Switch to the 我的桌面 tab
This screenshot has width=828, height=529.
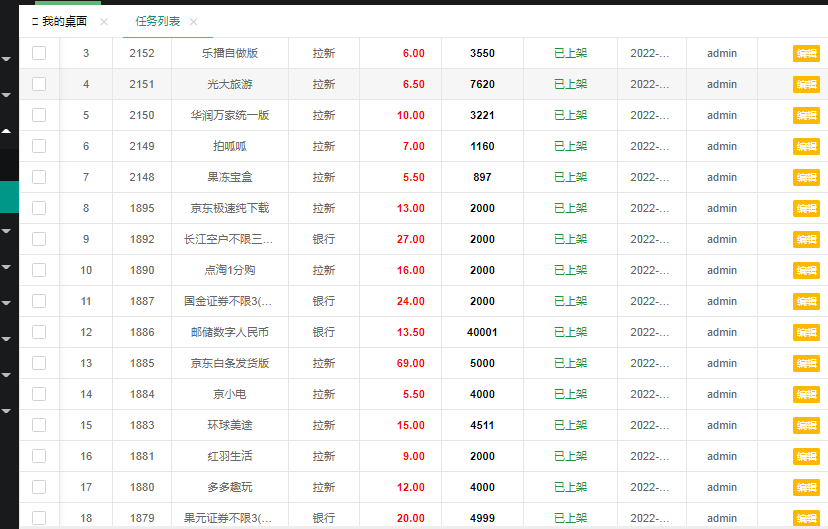(x=64, y=21)
